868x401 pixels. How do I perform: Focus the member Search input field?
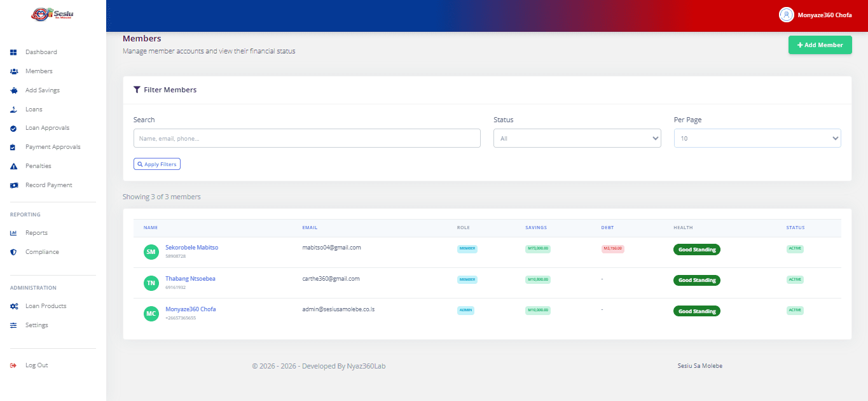pyautogui.click(x=307, y=138)
